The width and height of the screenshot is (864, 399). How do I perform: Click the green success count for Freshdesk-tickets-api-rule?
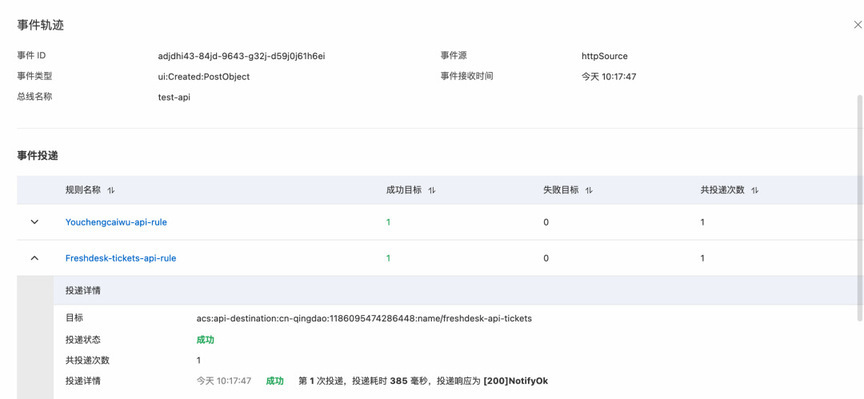coord(388,258)
